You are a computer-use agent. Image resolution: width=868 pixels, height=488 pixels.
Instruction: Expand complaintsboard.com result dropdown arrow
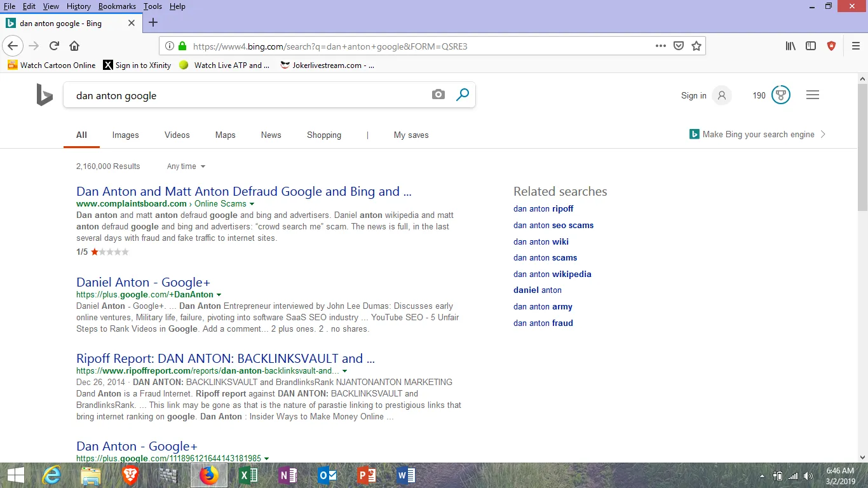click(252, 204)
